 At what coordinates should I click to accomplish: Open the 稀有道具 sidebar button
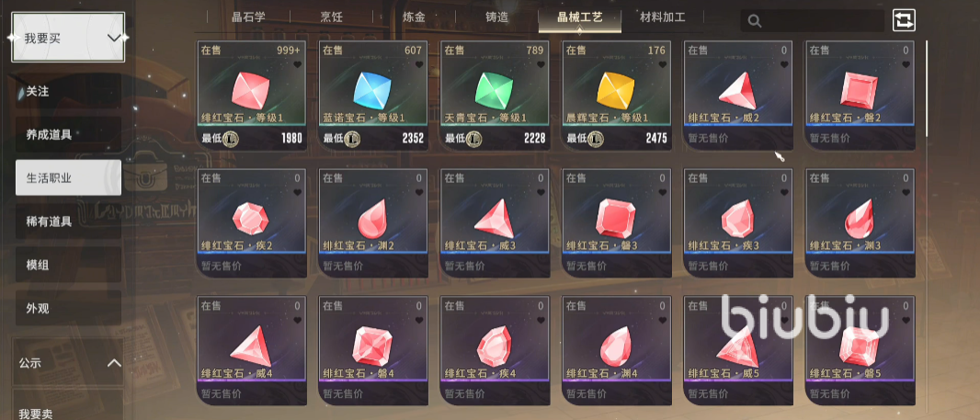point(69,221)
